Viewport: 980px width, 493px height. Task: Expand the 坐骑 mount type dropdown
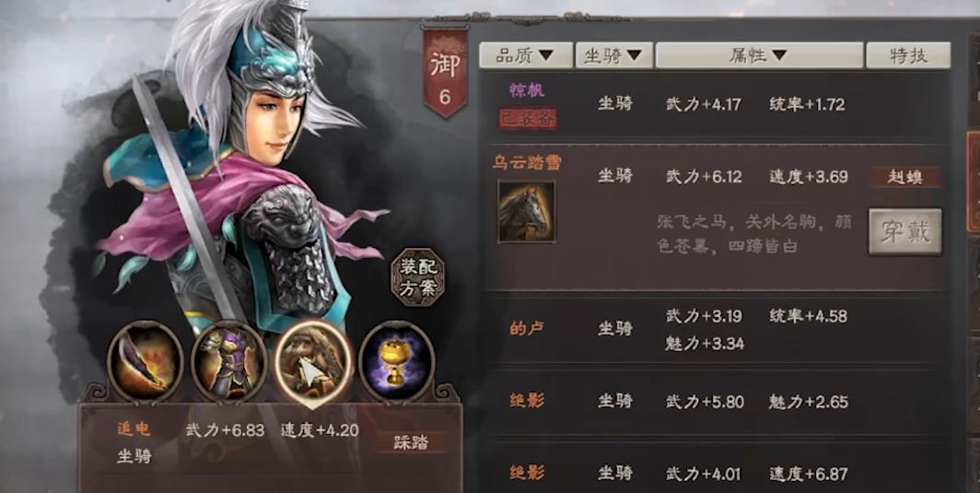614,55
